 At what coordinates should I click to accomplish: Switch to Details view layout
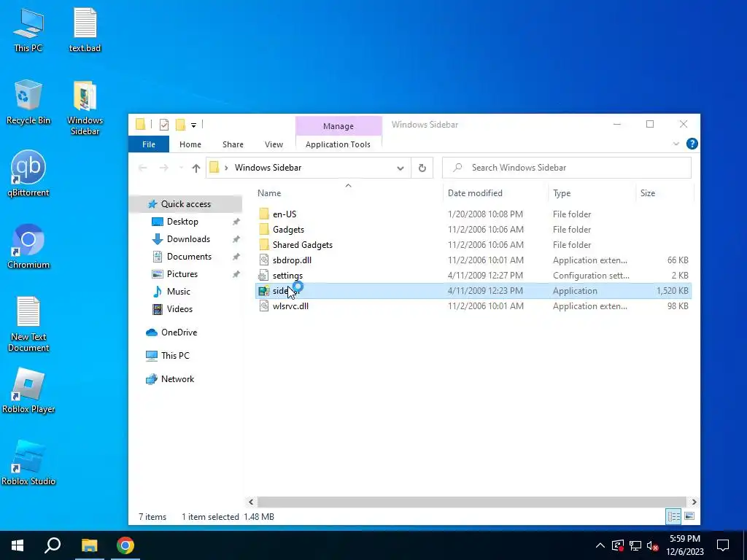pyautogui.click(x=673, y=517)
